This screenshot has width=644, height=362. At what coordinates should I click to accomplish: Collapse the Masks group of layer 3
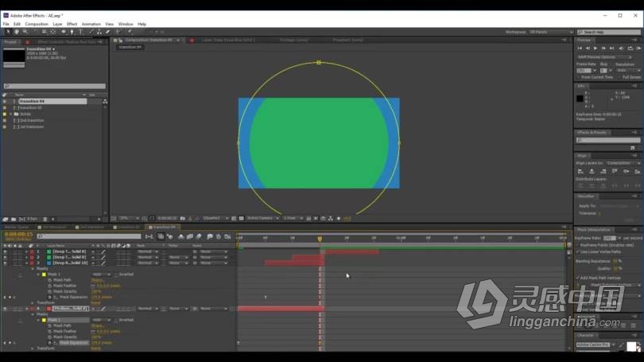pos(34,269)
